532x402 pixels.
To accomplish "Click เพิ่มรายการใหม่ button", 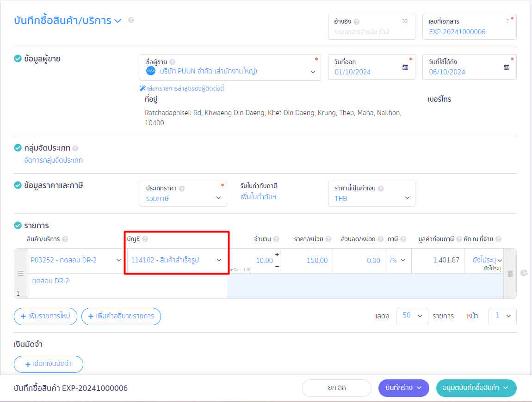I will coord(45,316).
